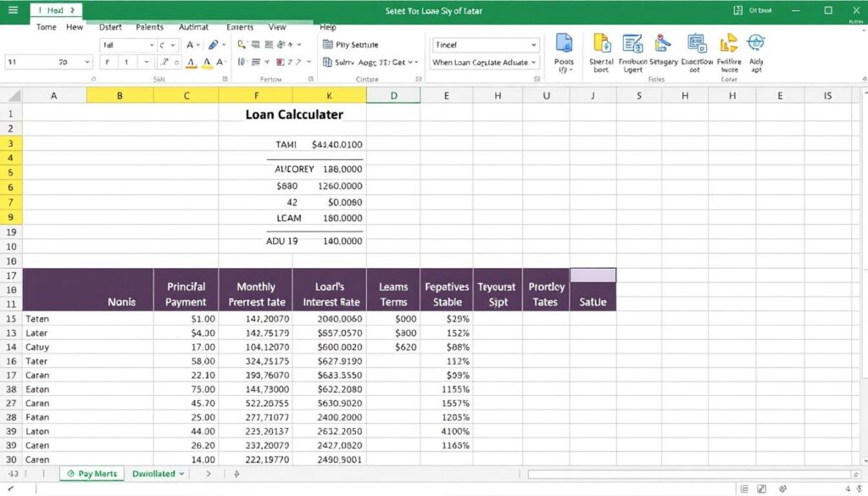Select row 3 header
The image size is (868, 496).
point(10,143)
